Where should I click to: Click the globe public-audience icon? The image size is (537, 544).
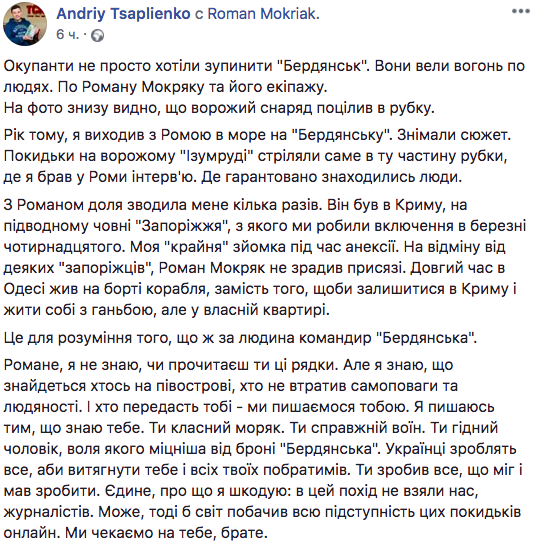[x=97, y=35]
